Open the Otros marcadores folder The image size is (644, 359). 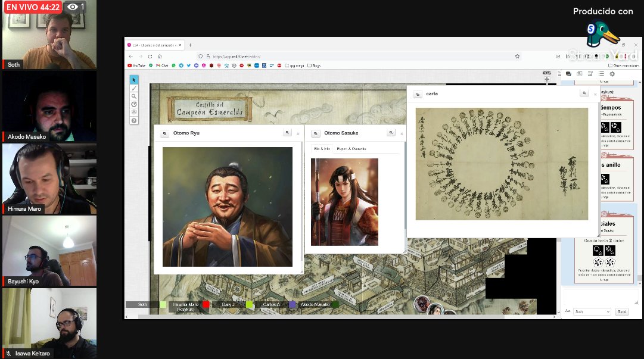624,65
